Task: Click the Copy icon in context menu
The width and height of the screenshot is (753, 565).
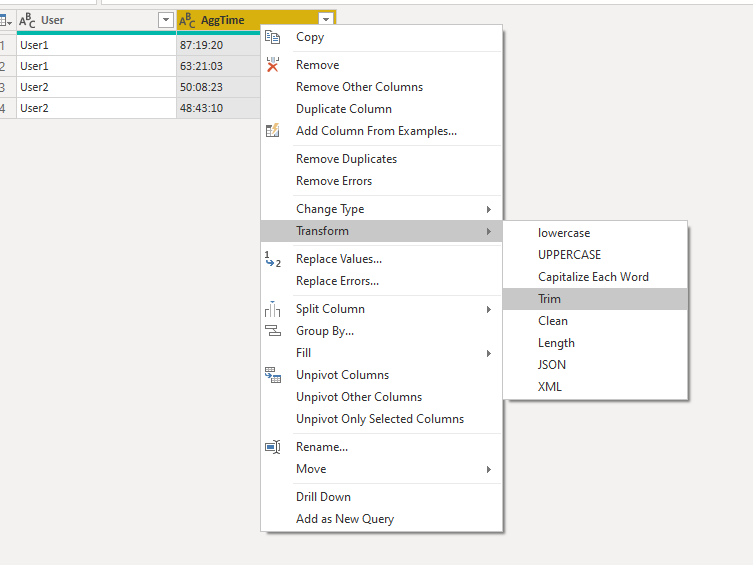Action: click(272, 37)
